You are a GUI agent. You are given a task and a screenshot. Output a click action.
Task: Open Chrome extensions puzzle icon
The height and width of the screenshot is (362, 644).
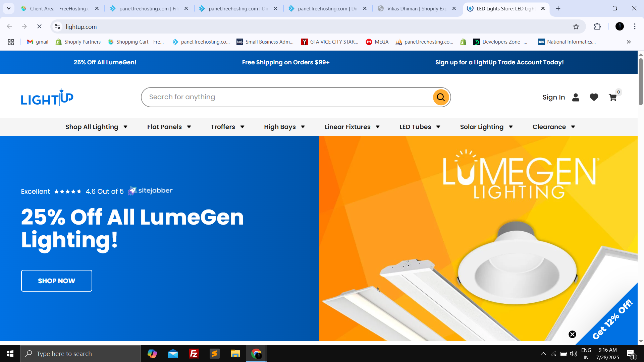(597, 26)
